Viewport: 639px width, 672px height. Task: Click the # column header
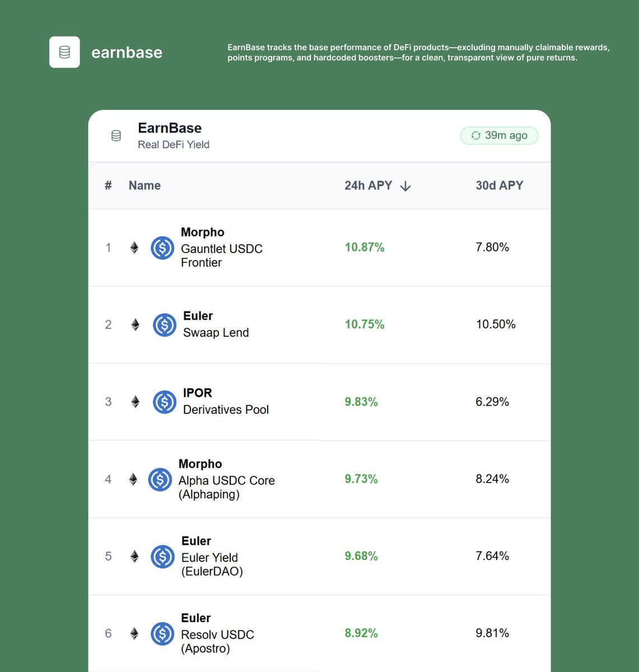point(108,185)
